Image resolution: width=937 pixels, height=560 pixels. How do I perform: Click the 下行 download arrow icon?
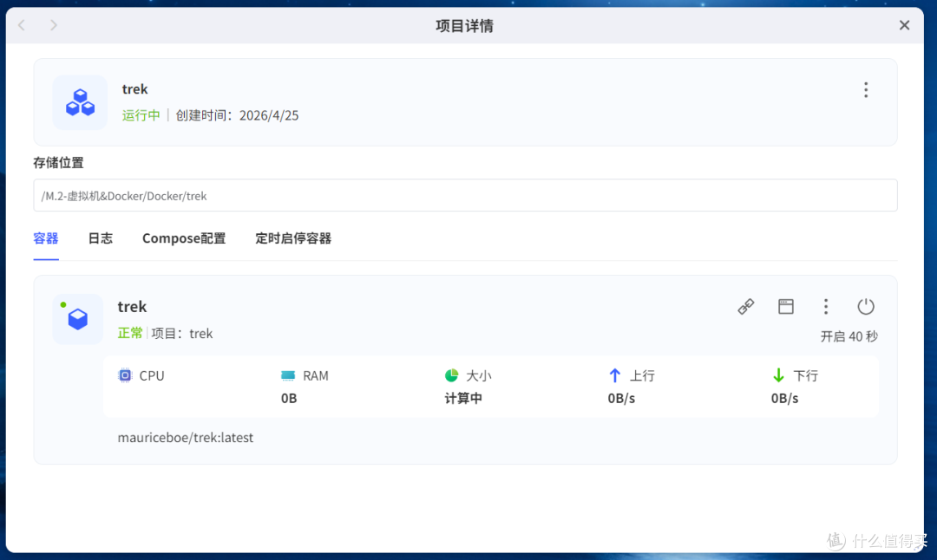click(778, 375)
